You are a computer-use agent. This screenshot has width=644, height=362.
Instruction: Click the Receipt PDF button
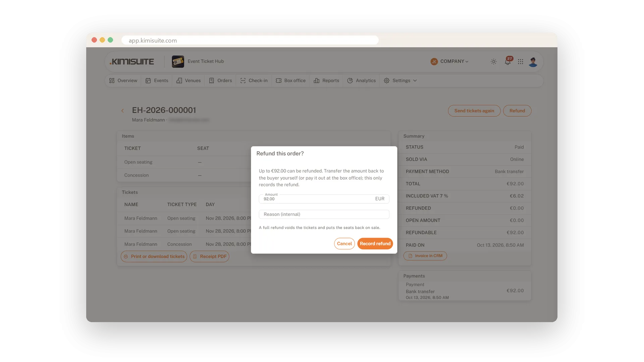[209, 256]
